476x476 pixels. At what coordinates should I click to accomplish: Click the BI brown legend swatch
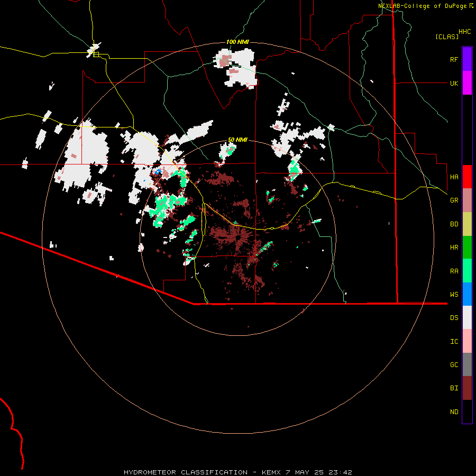(x=467, y=388)
